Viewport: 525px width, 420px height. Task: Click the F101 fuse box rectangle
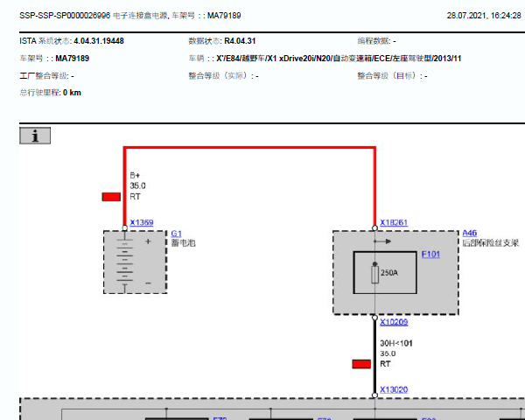pos(385,273)
